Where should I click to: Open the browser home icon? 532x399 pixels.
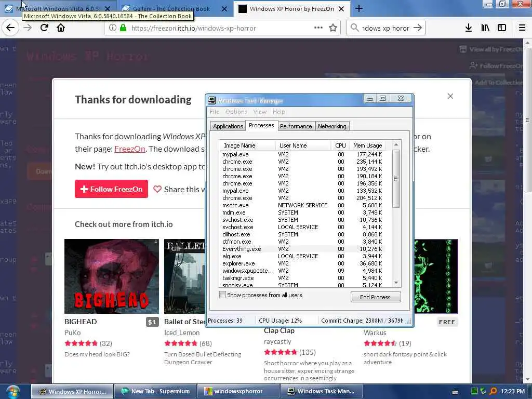pyautogui.click(x=61, y=28)
